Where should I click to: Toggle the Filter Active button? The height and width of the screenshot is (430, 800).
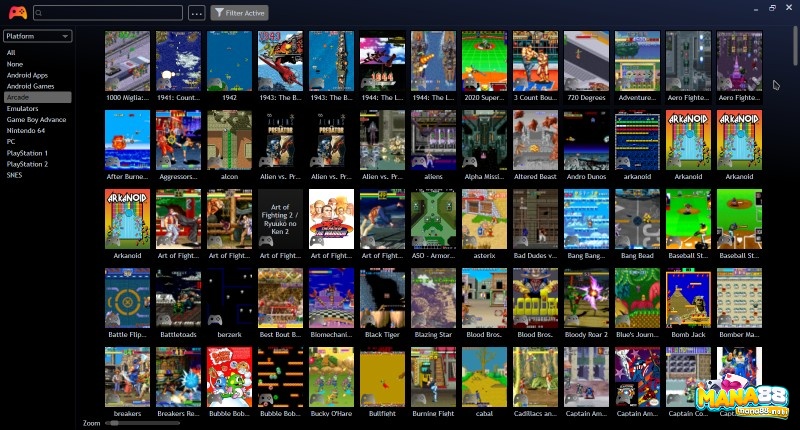[239, 13]
